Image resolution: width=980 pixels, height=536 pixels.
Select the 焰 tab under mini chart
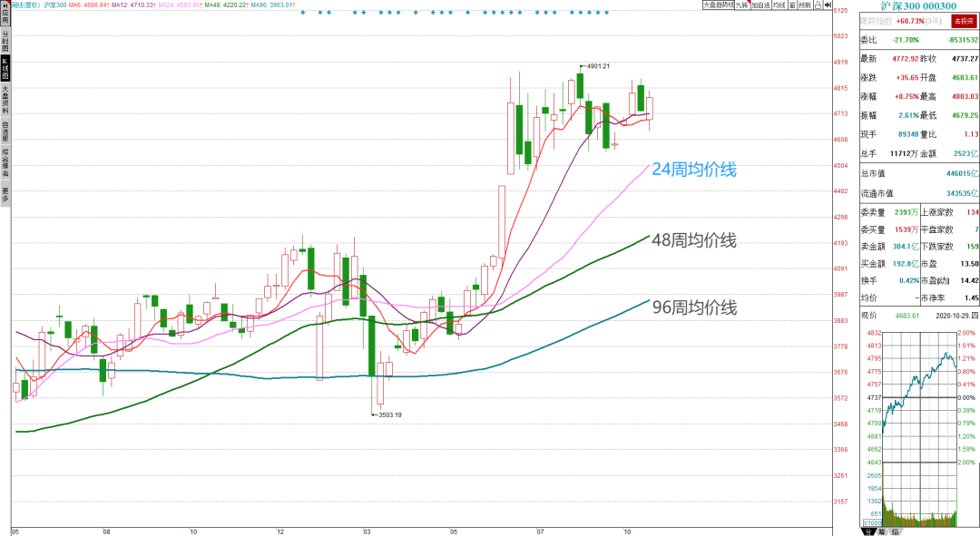point(895,531)
